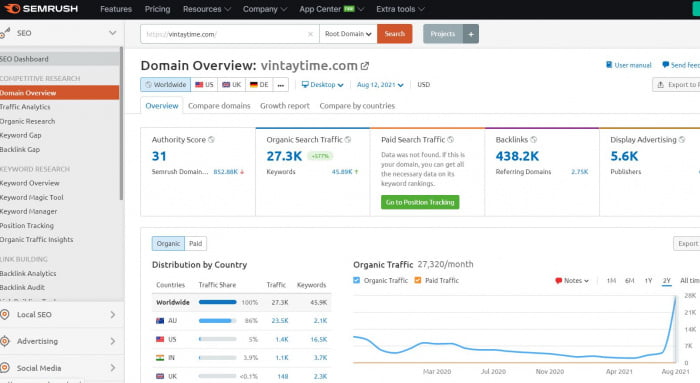Switch to the Compare domains tab
This screenshot has height=383, width=700.
[219, 106]
